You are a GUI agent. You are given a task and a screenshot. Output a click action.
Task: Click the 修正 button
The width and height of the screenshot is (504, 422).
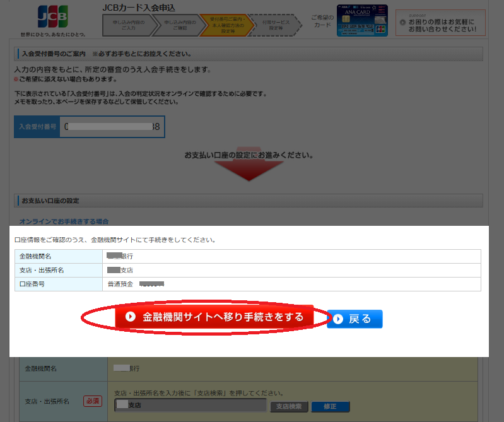[331, 407]
